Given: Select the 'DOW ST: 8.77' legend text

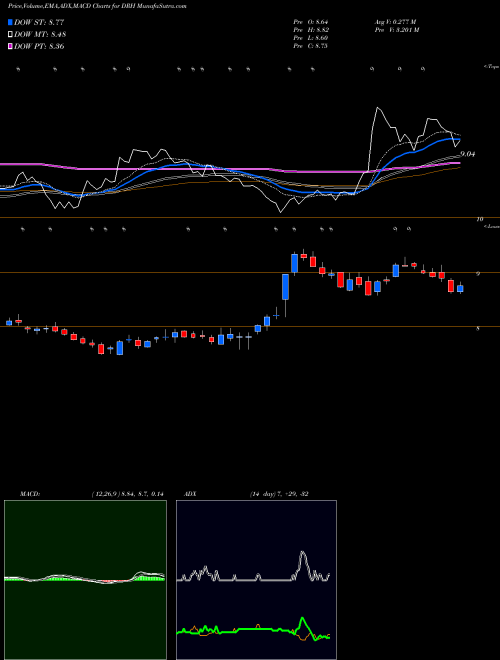Looking at the screenshot, I should (x=39, y=22).
